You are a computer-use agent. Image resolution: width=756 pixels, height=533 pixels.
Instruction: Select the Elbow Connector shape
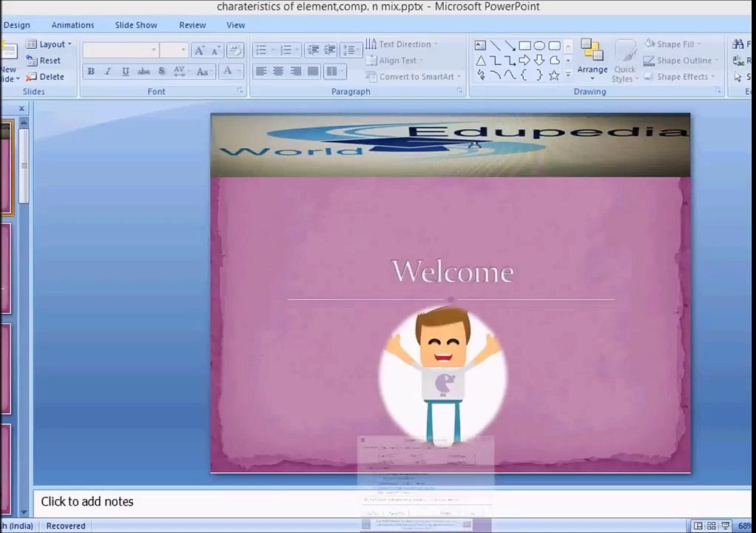[495, 60]
